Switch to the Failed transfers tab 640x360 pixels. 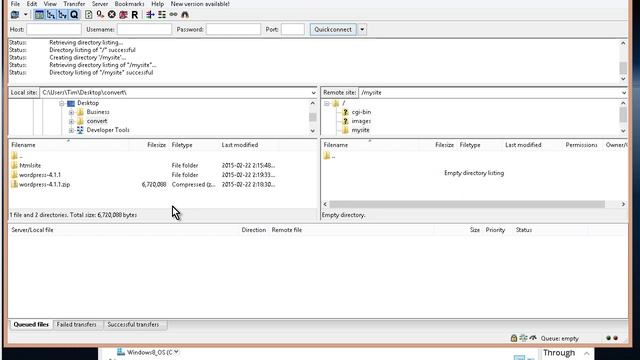[x=76, y=324]
